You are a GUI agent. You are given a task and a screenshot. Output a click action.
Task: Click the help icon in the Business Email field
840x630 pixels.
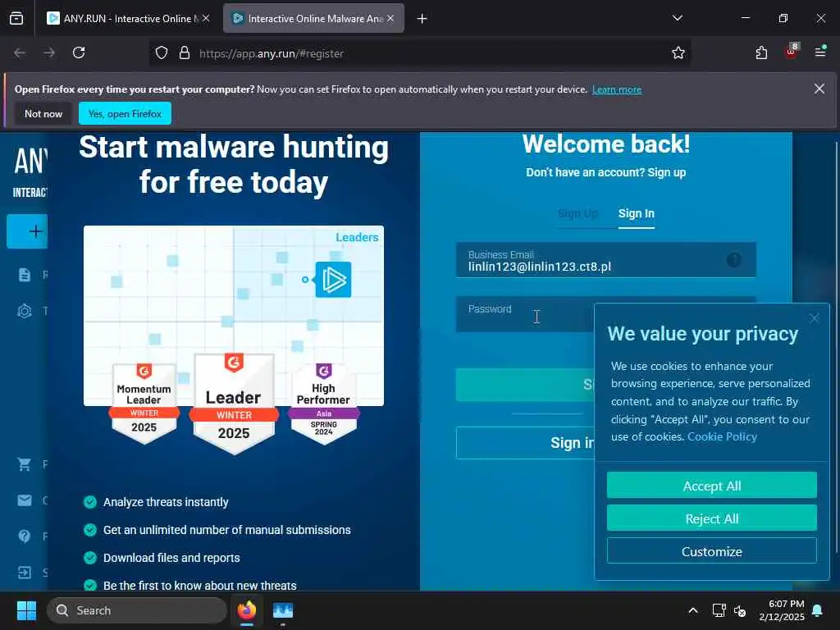734,260
